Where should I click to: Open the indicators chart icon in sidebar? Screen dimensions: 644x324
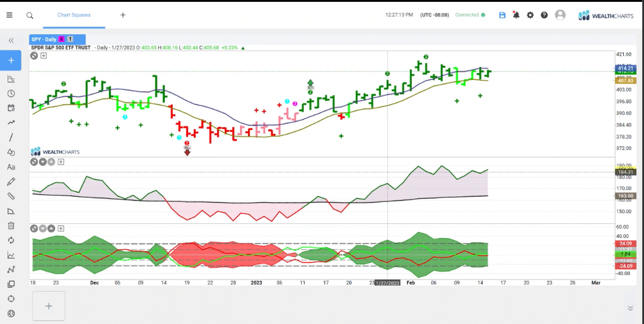tap(11, 79)
